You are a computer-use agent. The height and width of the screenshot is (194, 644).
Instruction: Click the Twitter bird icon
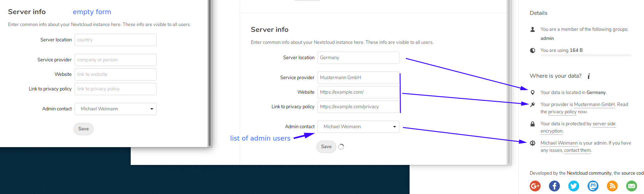(x=574, y=186)
